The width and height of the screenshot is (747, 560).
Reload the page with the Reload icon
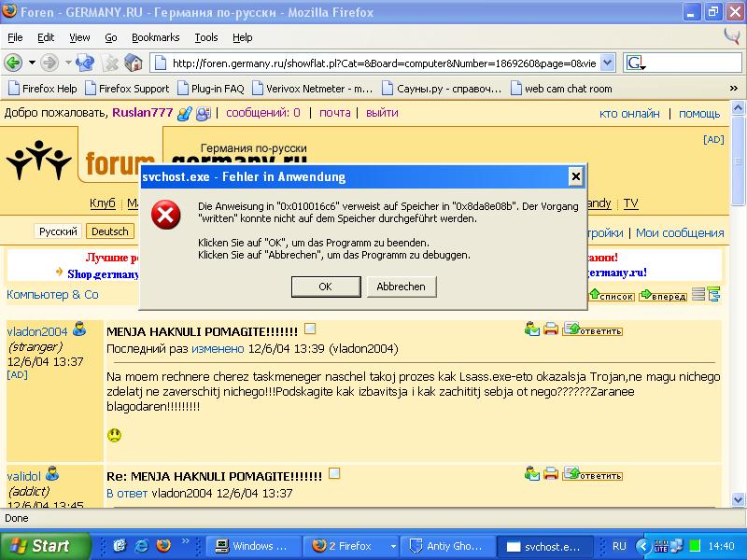click(85, 63)
